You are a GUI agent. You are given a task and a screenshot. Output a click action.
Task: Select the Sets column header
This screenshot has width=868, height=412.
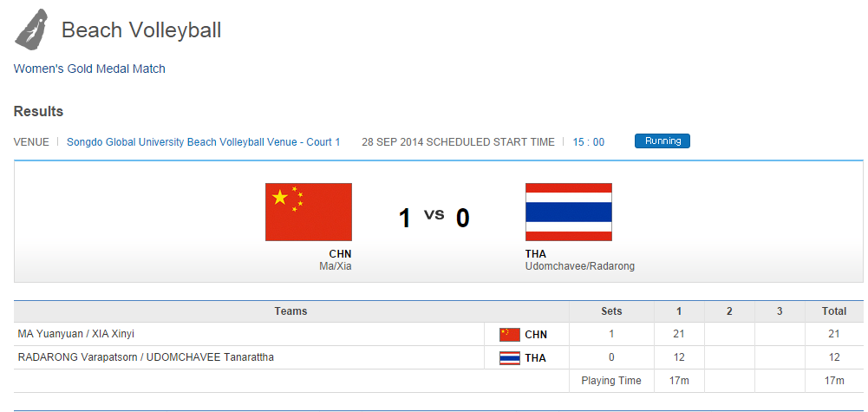[x=611, y=311]
